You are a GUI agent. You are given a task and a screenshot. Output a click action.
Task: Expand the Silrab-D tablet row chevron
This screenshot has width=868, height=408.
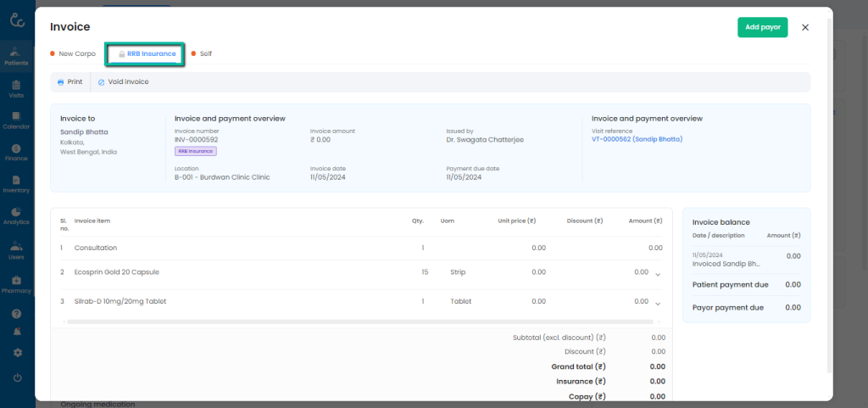(x=657, y=303)
